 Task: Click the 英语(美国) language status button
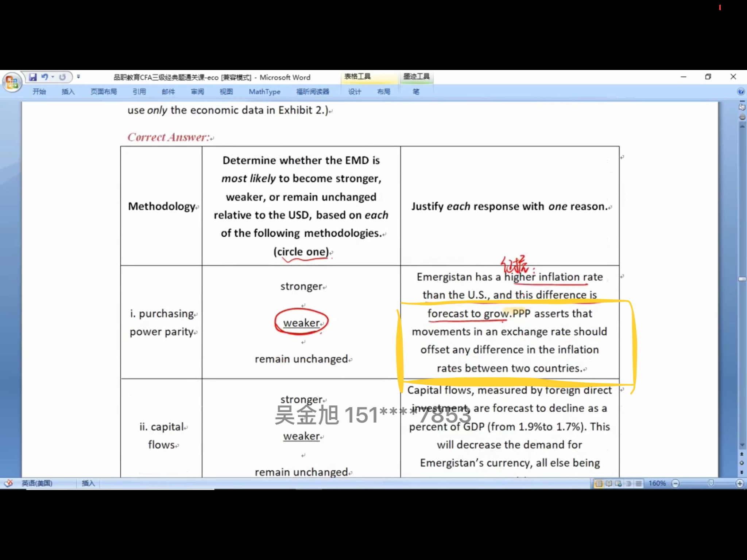pos(37,483)
